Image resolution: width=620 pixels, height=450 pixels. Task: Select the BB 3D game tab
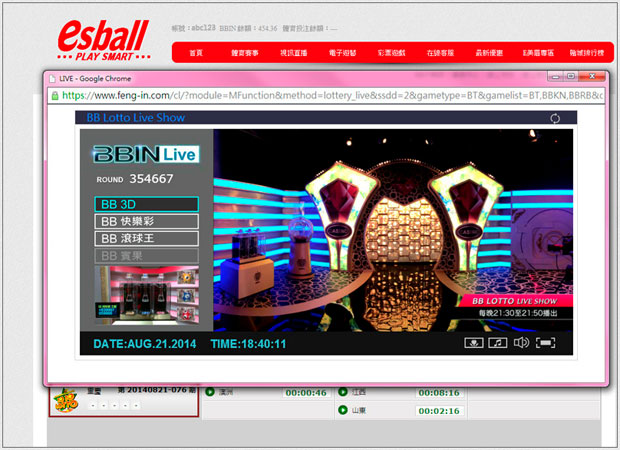tap(147, 204)
